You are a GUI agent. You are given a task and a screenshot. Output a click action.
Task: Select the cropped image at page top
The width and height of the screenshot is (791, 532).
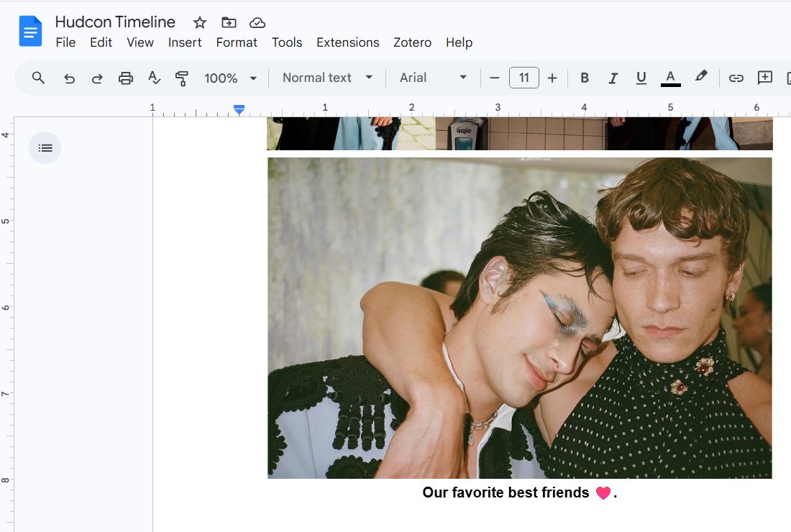point(520,134)
